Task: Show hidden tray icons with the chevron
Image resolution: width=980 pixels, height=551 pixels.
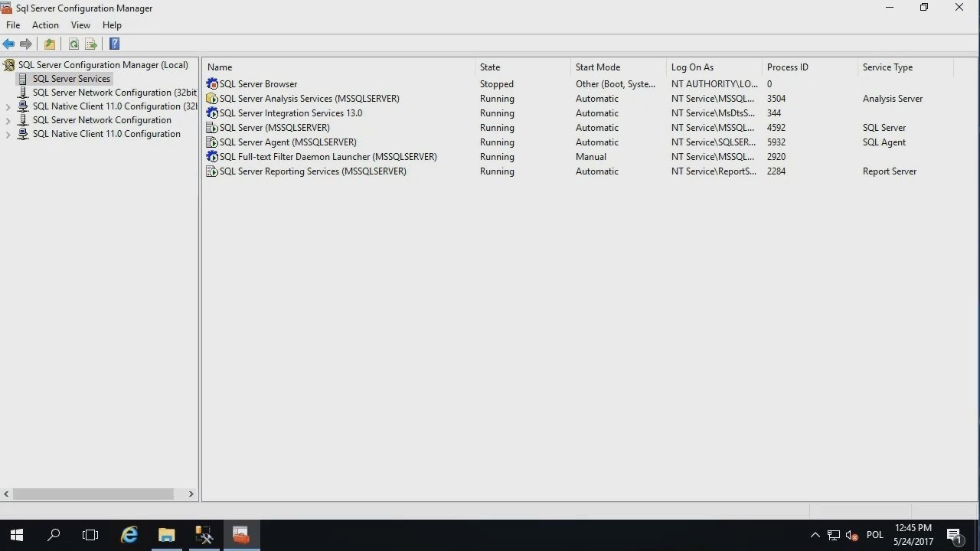Action: pyautogui.click(x=815, y=535)
